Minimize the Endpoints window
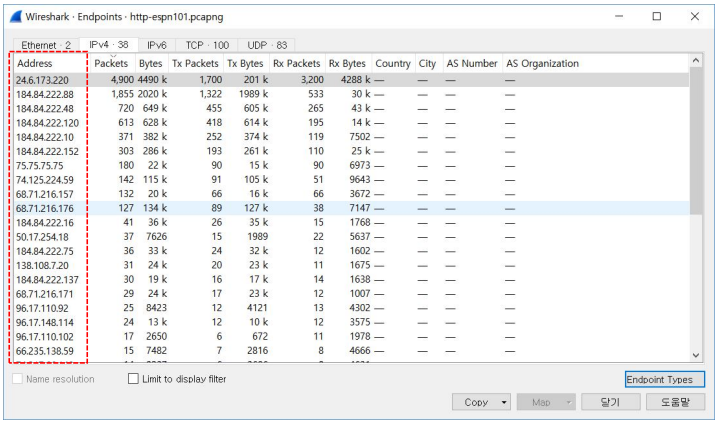 619,17
